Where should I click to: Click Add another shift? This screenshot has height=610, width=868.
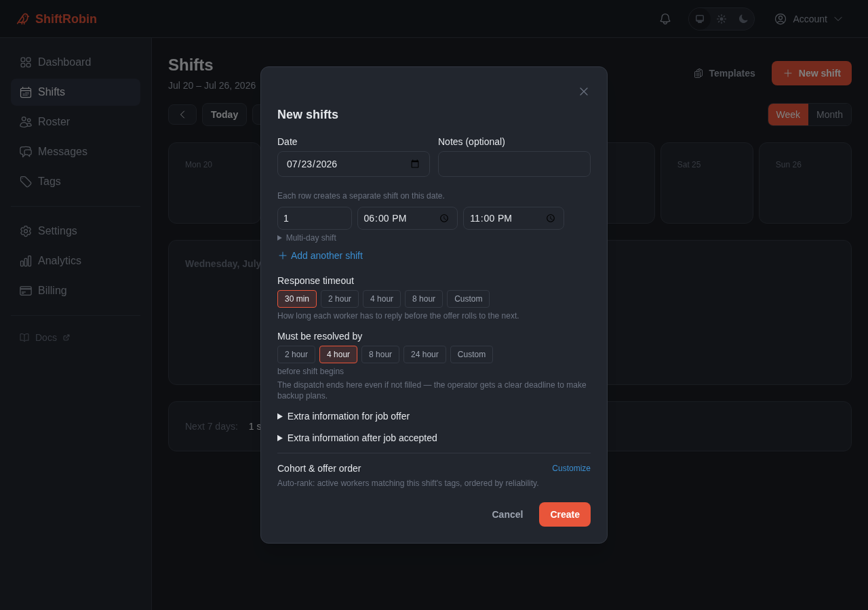pyautogui.click(x=320, y=256)
